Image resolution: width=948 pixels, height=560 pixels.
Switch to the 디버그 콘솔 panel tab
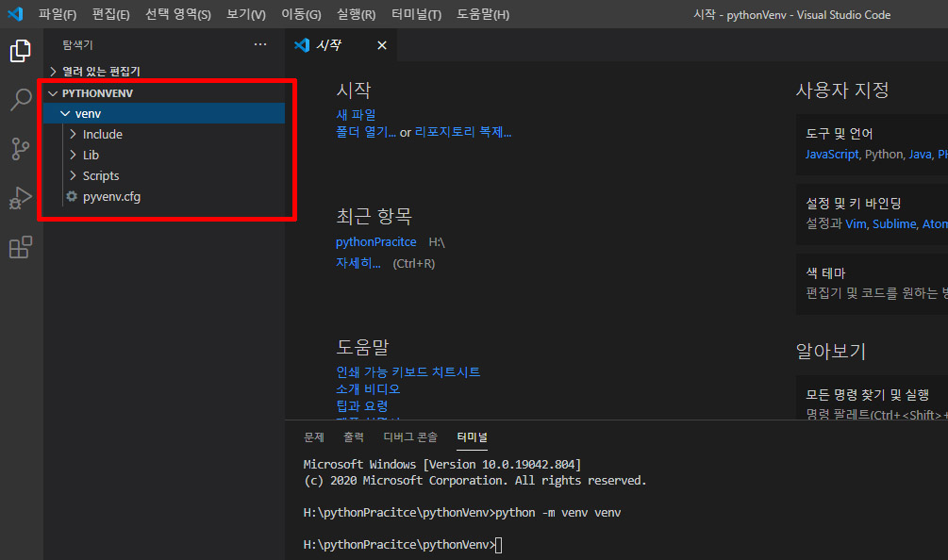click(x=410, y=436)
